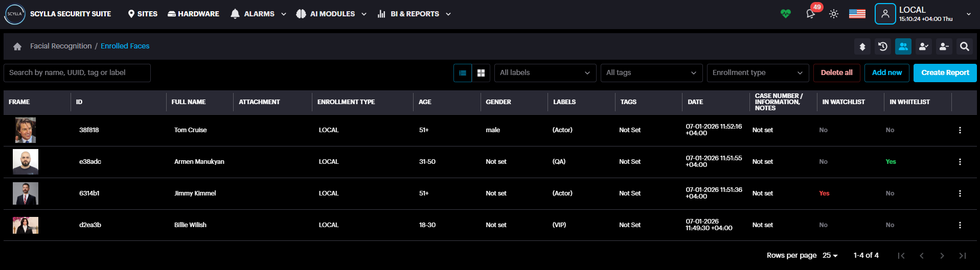Expand the All labels dropdown
This screenshot has width=980, height=270.
point(545,73)
